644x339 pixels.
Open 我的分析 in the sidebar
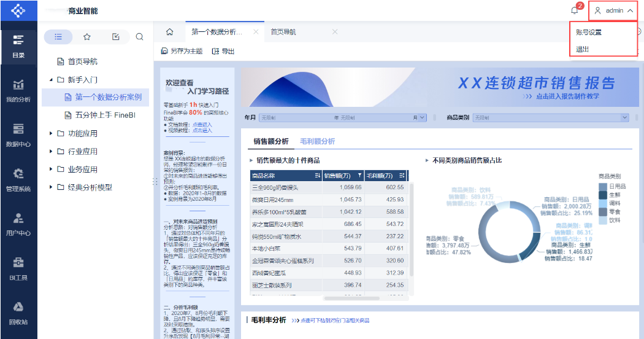click(18, 91)
